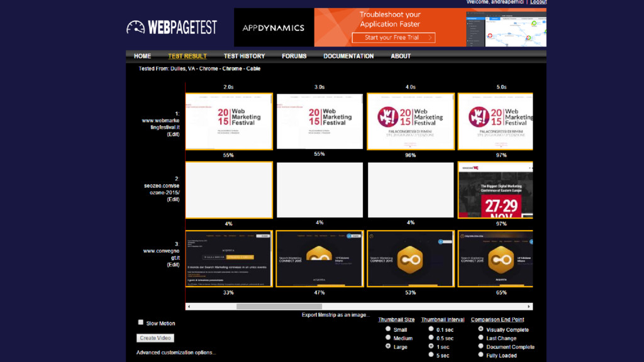644x362 pixels.
Task: Click the Logout link
Action: [538, 2]
